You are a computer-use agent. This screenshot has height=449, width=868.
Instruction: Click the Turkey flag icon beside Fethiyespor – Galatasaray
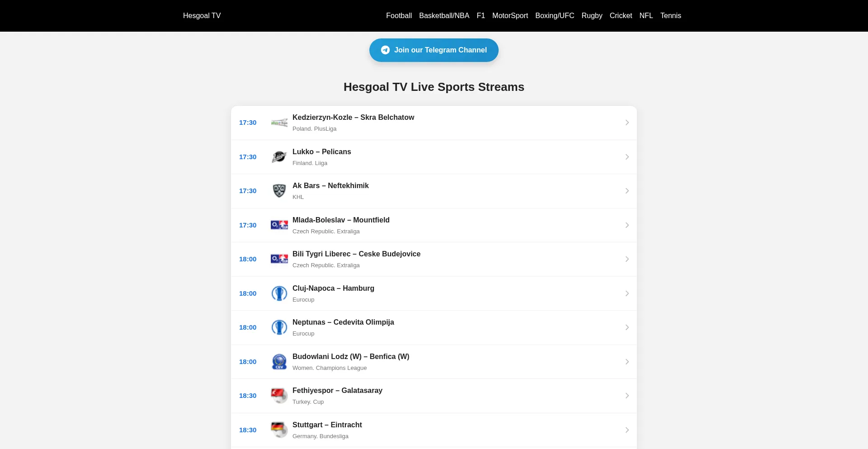point(279,396)
